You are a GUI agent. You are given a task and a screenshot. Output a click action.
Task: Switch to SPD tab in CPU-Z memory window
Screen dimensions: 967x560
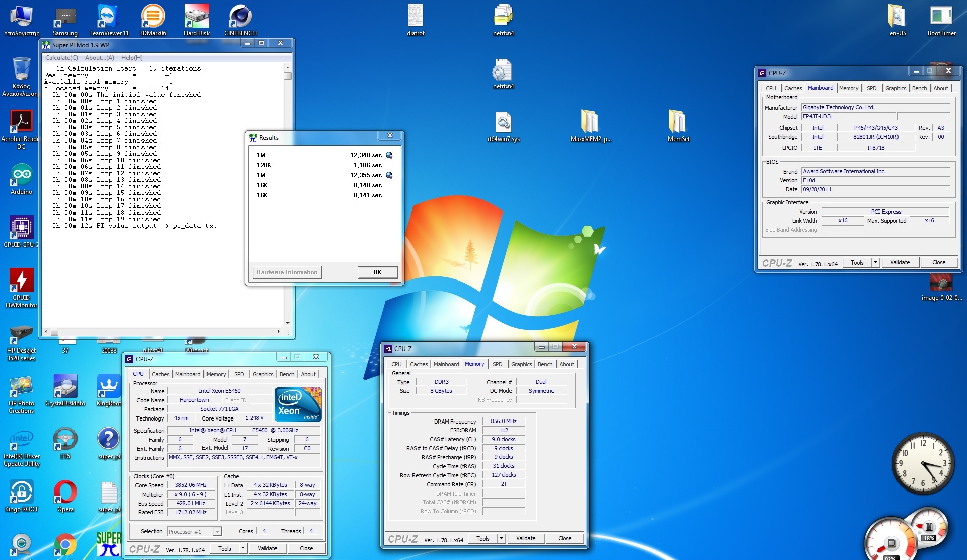click(497, 364)
